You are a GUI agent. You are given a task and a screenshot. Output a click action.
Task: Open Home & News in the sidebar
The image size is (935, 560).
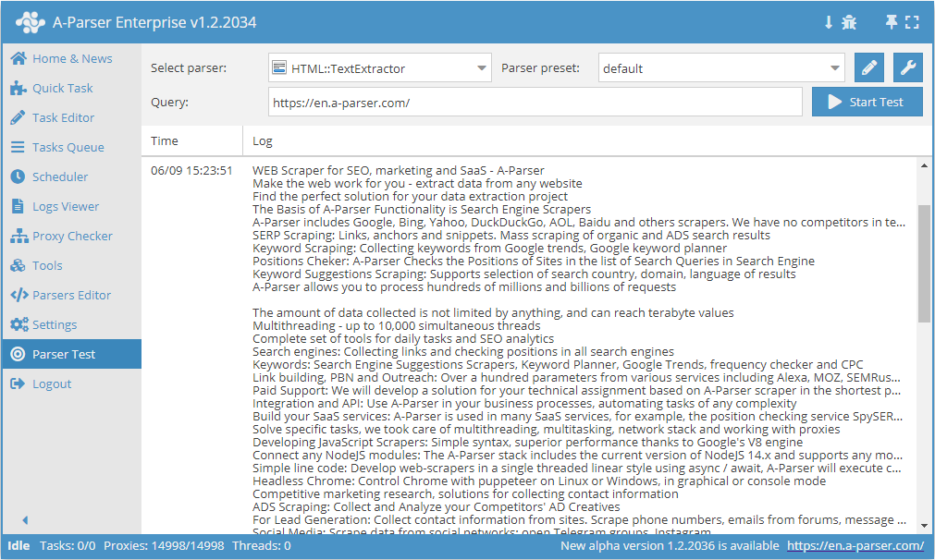point(71,58)
